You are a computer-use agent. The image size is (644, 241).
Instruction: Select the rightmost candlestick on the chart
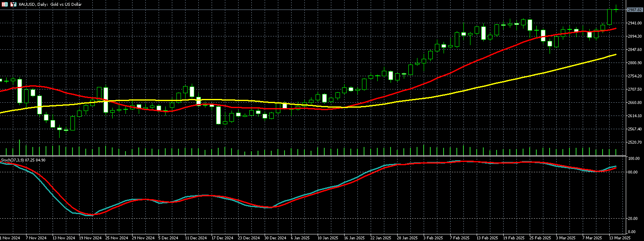coord(616,10)
